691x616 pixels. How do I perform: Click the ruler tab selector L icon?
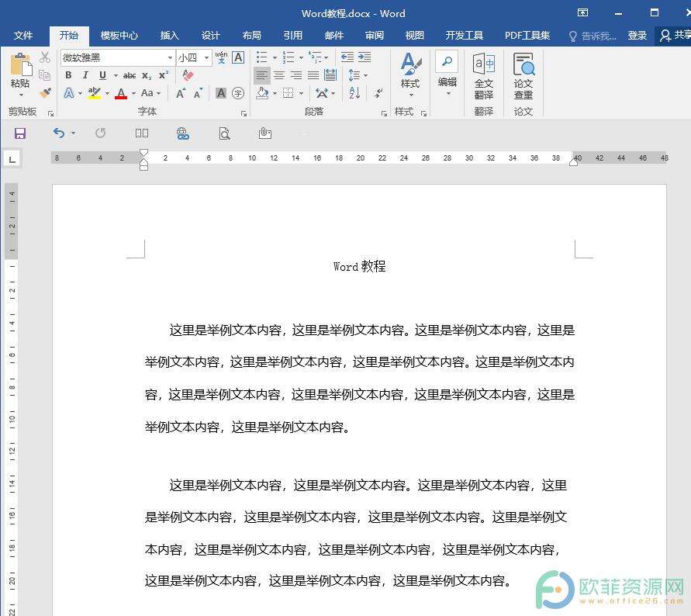(x=12, y=159)
